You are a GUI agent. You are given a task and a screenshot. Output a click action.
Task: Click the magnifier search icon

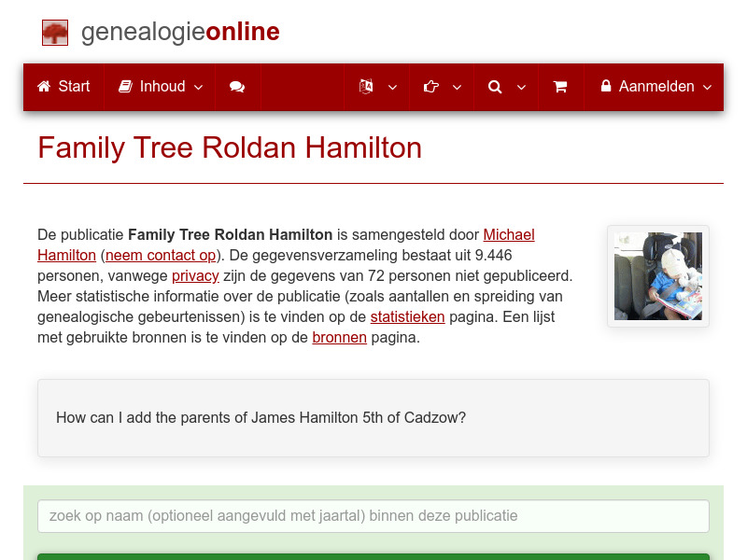click(495, 86)
